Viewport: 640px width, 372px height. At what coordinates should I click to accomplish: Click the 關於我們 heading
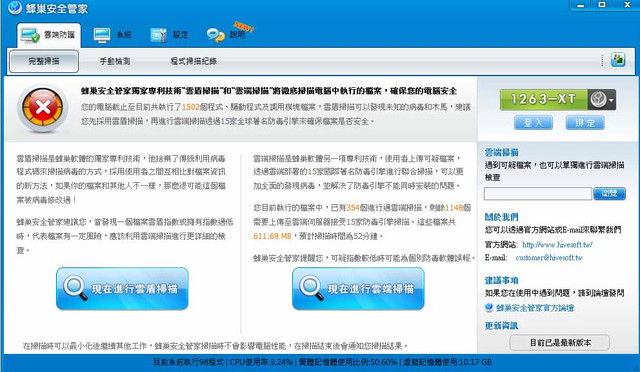pyautogui.click(x=501, y=217)
